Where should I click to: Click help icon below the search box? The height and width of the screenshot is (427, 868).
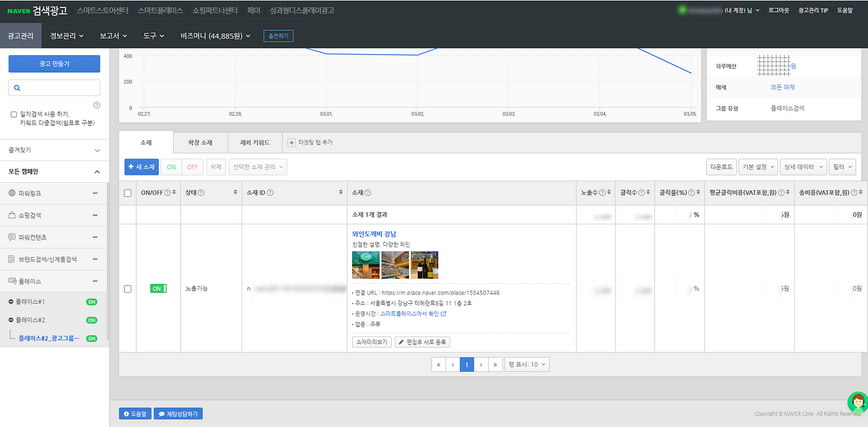click(x=97, y=105)
